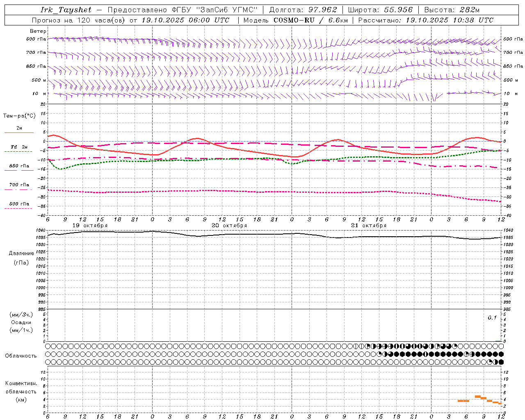Click the Долгота: 97.962 value
The image size is (525, 420).
303,10
